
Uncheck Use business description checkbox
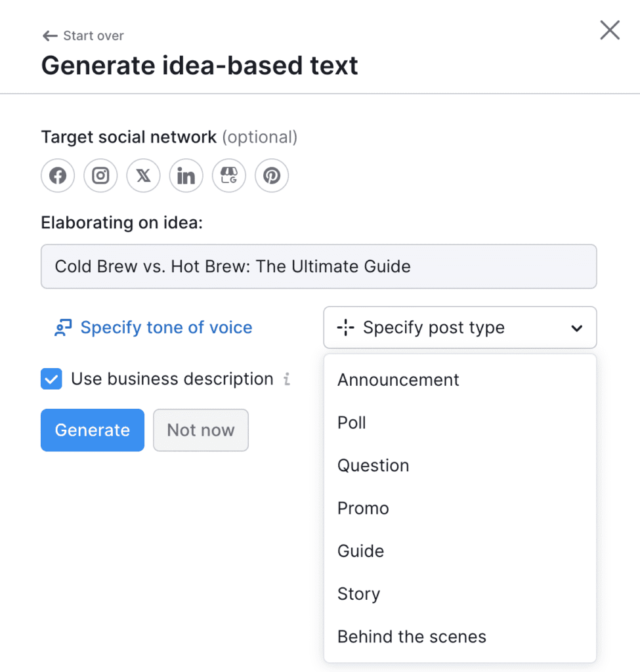point(51,379)
